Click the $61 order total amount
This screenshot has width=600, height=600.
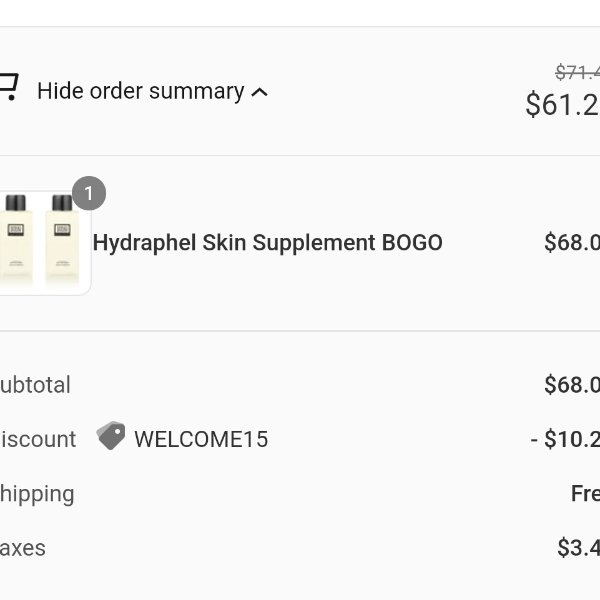(562, 104)
